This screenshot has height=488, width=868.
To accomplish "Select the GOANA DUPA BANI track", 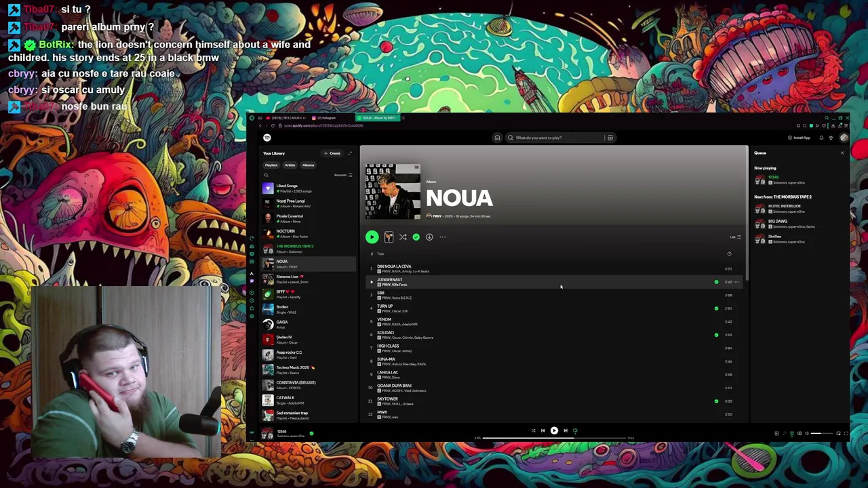I will coord(553,388).
